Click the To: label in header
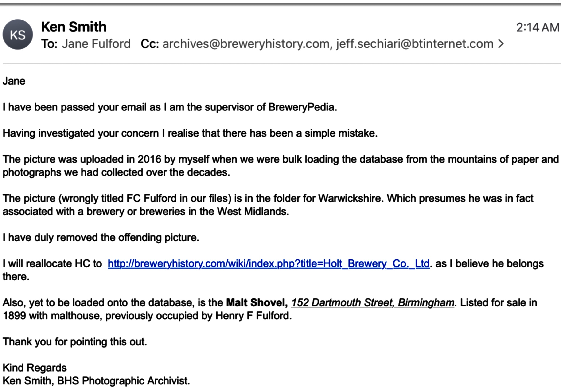This screenshot has width=561, height=392. [x=49, y=44]
